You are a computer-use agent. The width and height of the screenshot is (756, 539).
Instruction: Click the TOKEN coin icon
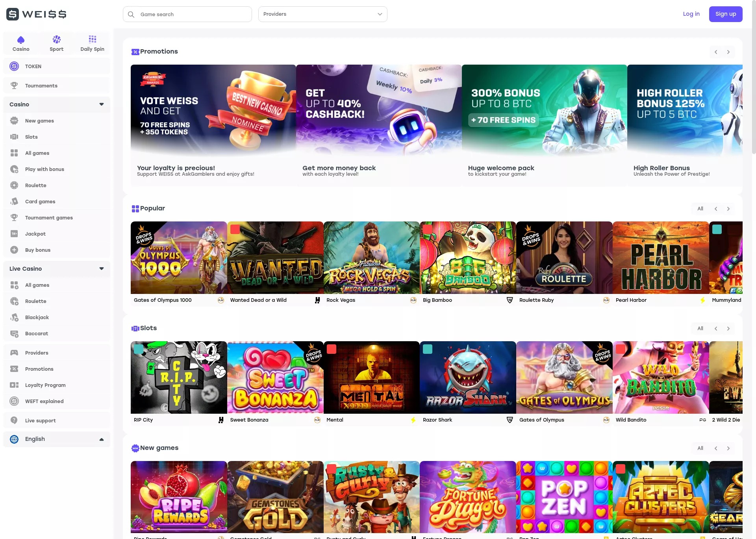click(14, 66)
